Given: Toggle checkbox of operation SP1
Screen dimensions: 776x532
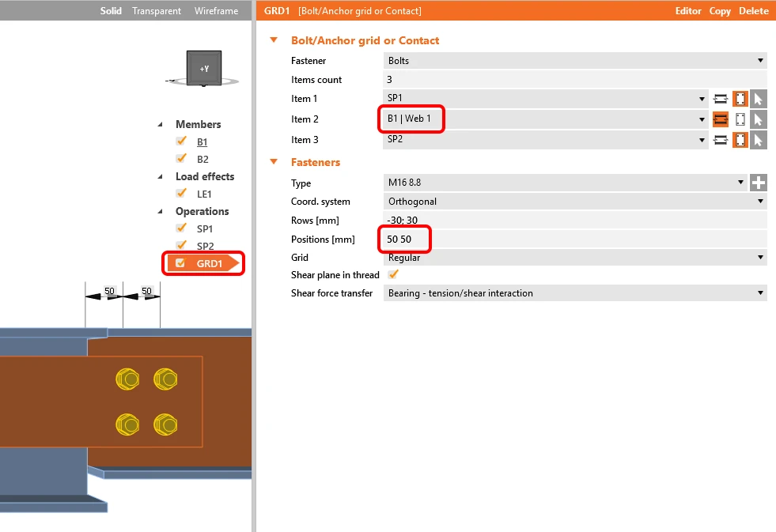Looking at the screenshot, I should (182, 228).
